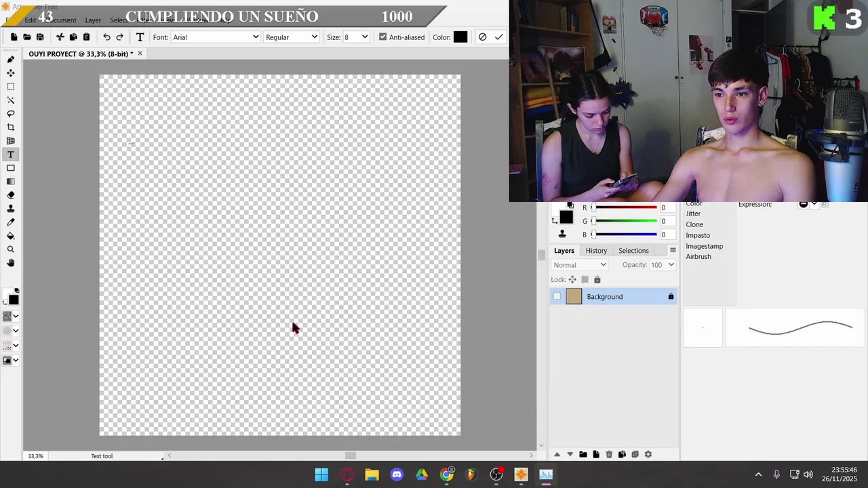Screen dimensions: 868x488
Task: Create a new layer group with folder icon
Action: [583, 454]
